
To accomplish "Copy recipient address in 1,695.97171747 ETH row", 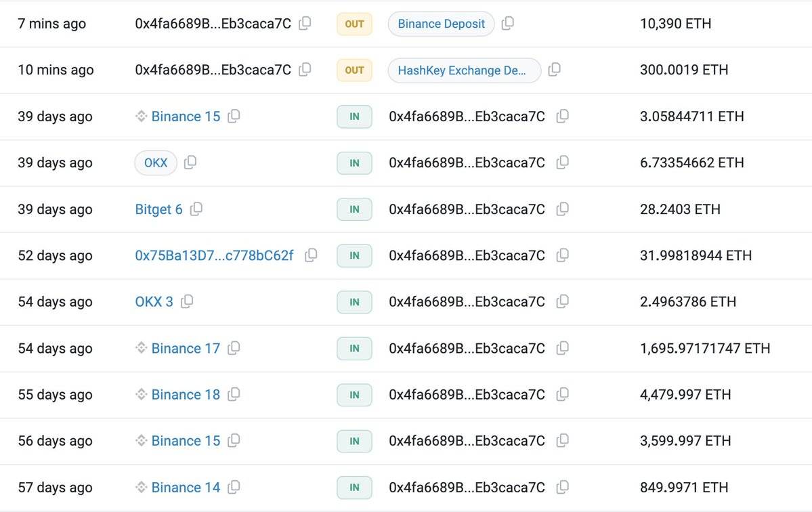I will pos(562,348).
